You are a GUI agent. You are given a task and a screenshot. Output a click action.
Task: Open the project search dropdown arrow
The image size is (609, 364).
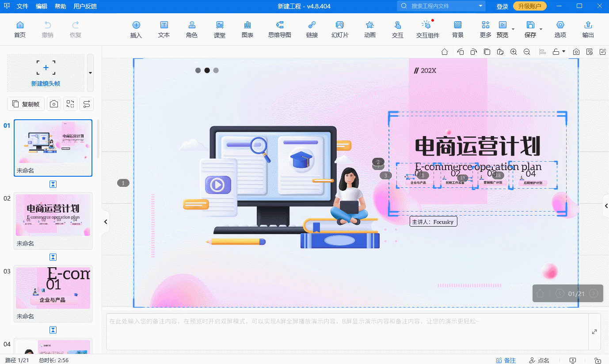[x=480, y=6]
